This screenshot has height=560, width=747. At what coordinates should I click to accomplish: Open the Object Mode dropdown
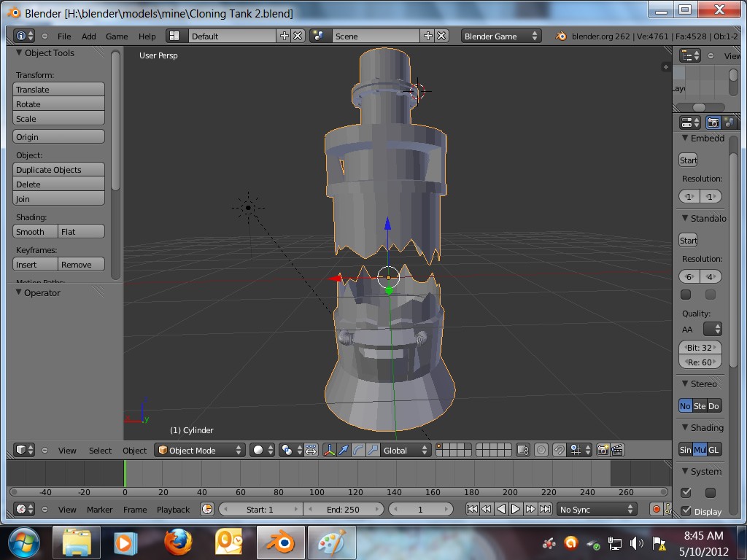point(198,450)
